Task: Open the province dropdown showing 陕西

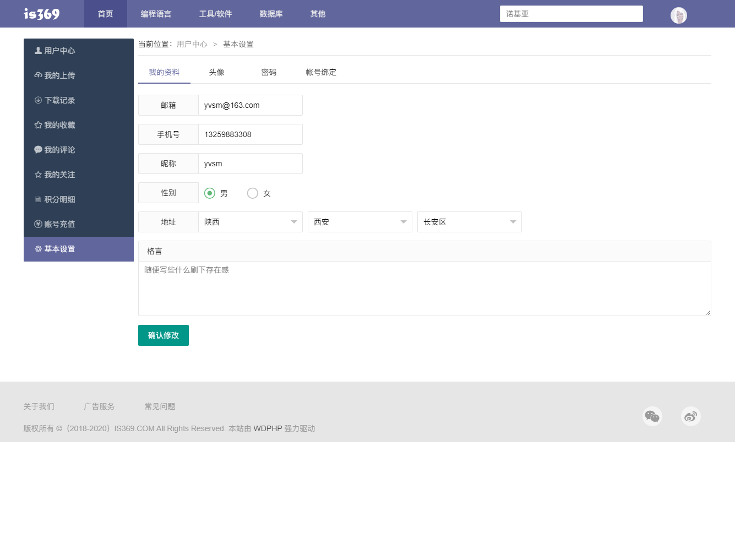Action: pyautogui.click(x=251, y=222)
